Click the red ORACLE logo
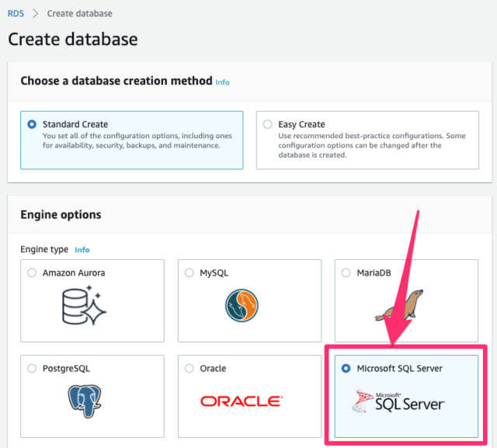Viewport: 497px width, 448px height. (242, 401)
